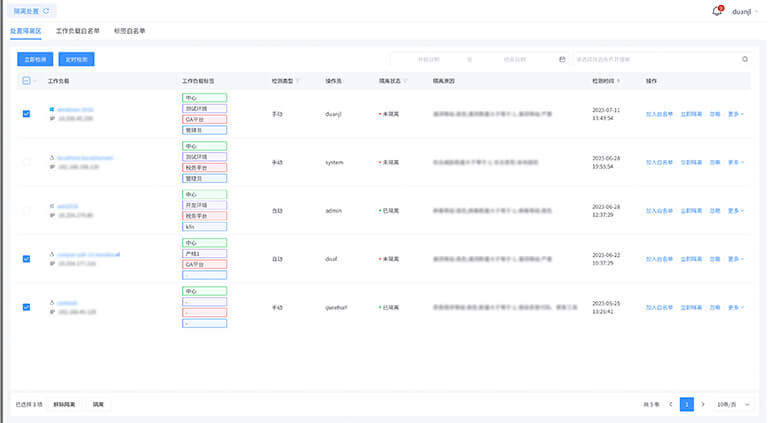Viewport: 770px width, 423px height.
Task: Open the calendar icon in date range
Action: click(562, 59)
